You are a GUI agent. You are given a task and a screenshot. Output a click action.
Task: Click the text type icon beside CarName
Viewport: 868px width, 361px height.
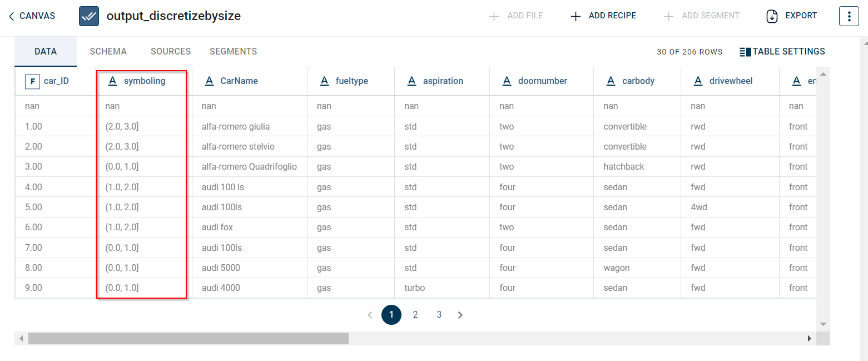click(x=210, y=81)
